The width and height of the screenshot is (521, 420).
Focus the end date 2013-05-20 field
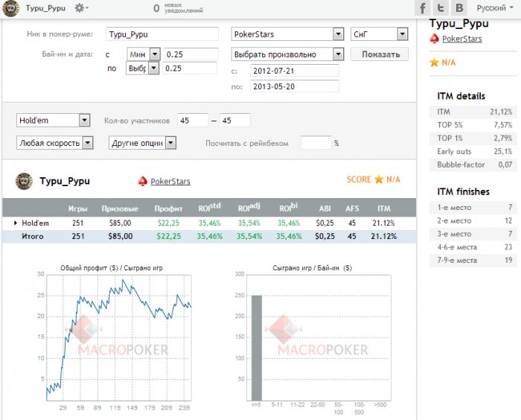pos(295,86)
